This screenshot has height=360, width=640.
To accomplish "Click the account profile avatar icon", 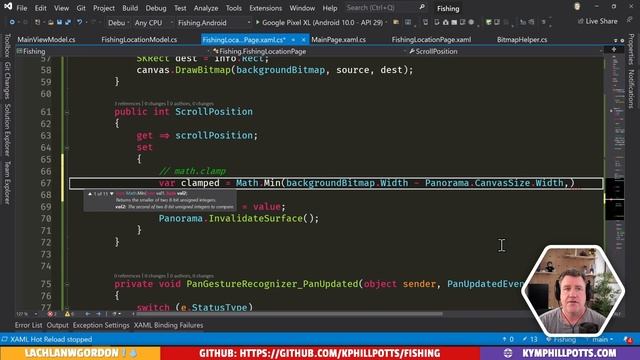I will (577, 7).
